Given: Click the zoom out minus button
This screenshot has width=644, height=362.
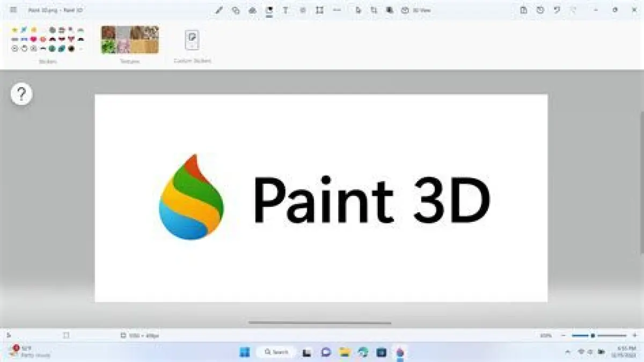Looking at the screenshot, I should tap(563, 336).
